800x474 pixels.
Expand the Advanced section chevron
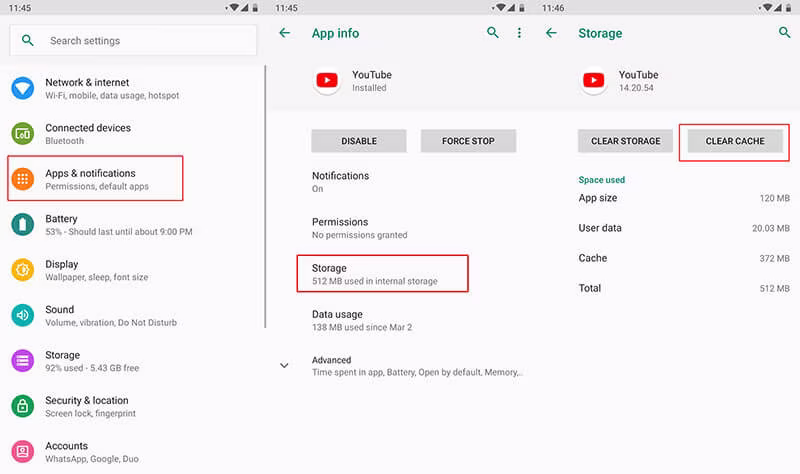(284, 365)
